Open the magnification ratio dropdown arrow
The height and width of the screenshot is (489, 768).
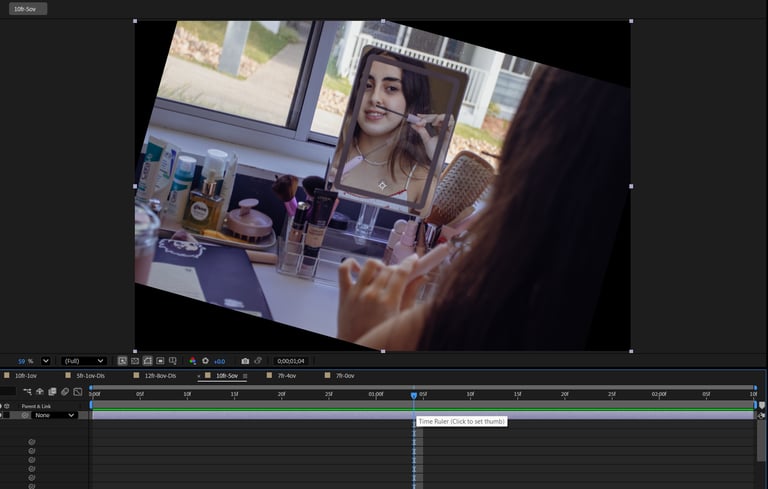tap(46, 361)
